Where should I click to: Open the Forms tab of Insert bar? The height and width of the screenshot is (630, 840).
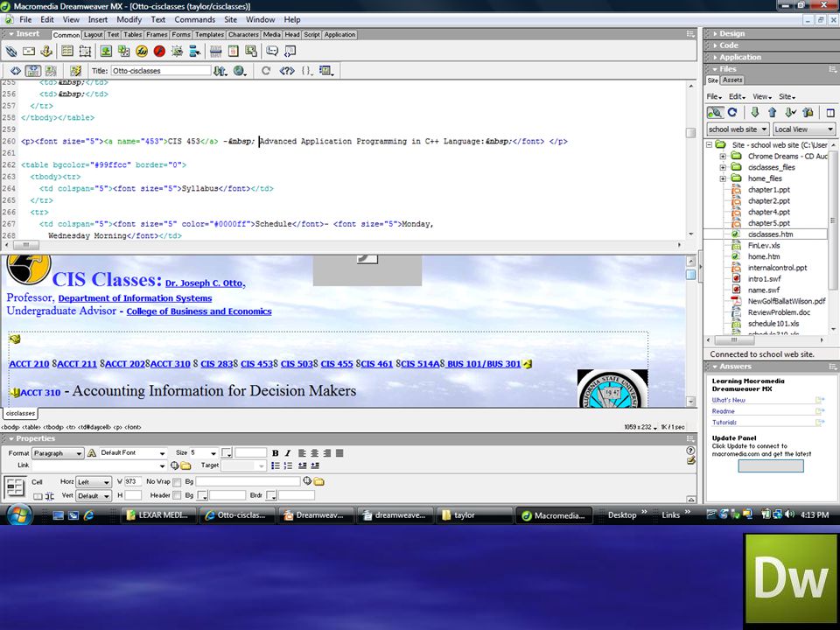point(181,35)
